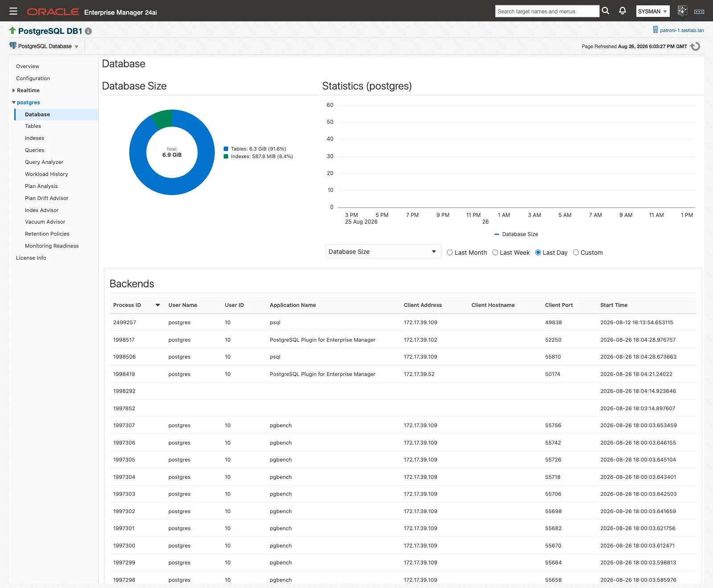Screen dimensions: 713x588
Task: Click the search target names input field
Action: tap(547, 11)
